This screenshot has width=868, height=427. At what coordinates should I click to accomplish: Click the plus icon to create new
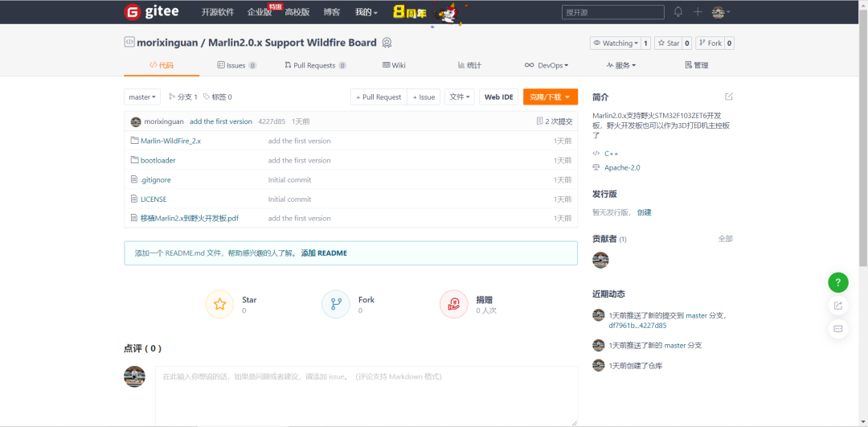(x=698, y=11)
